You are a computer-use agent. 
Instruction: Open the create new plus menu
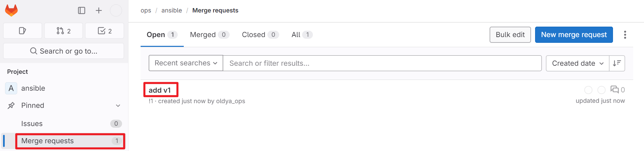[99, 10]
